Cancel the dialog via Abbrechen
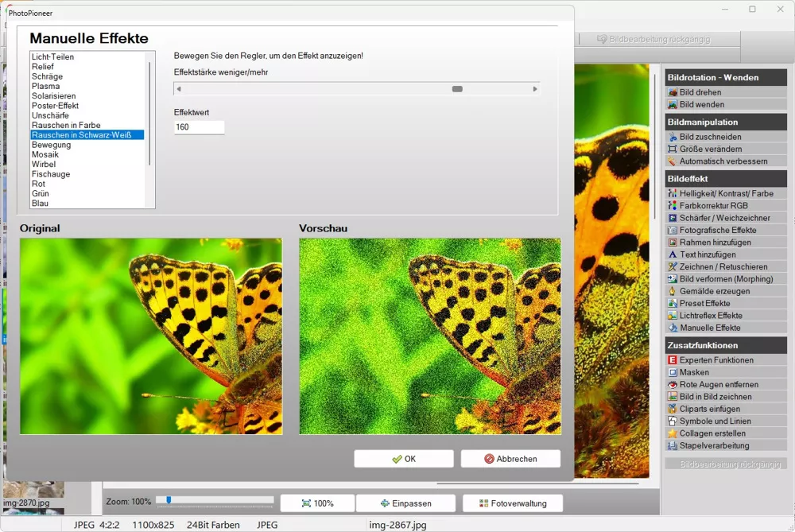Image resolution: width=795 pixels, height=532 pixels. (510, 458)
